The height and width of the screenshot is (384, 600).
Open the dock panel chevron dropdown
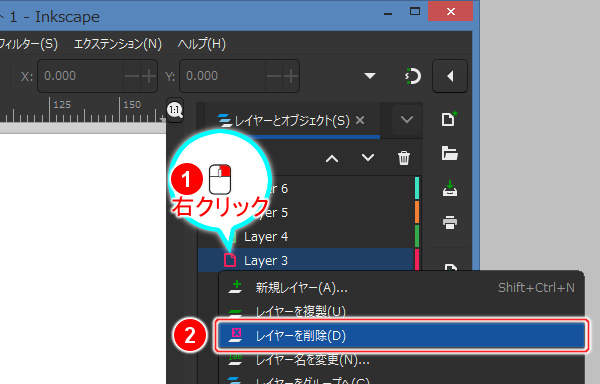point(407,120)
